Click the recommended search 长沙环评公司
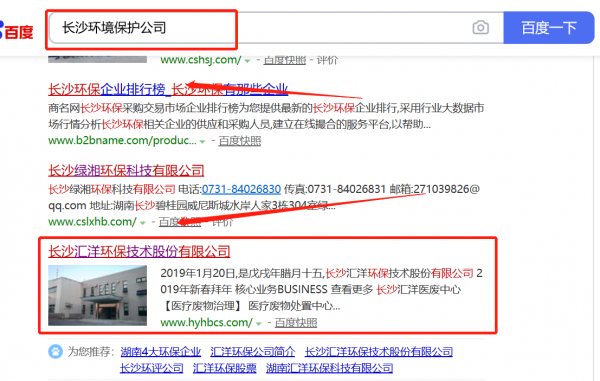Viewport: 600px width, 381px height. coord(152,368)
